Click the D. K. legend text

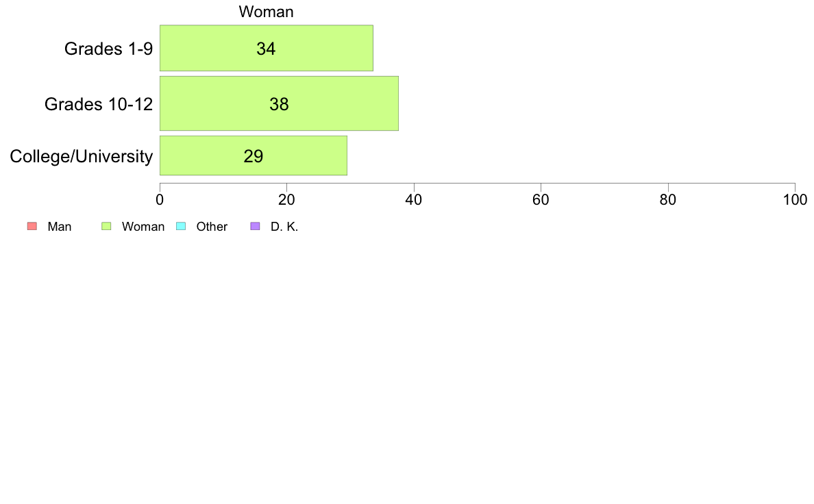click(x=284, y=227)
